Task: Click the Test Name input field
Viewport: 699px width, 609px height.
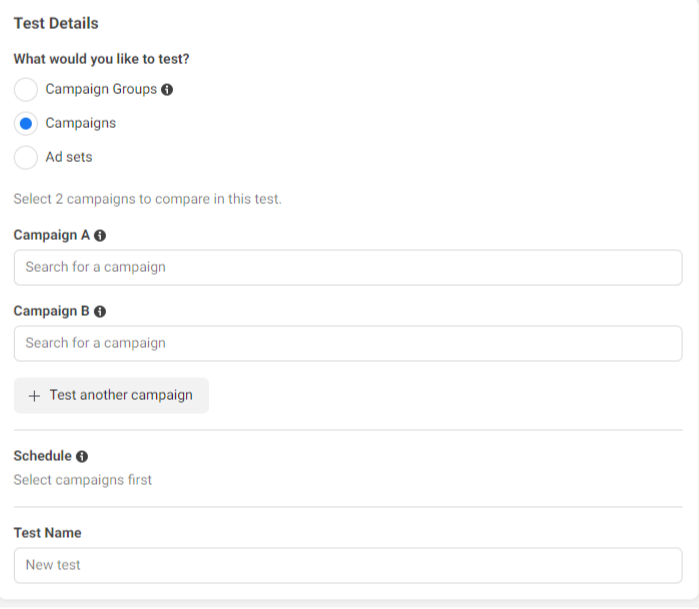Action: coord(348,565)
